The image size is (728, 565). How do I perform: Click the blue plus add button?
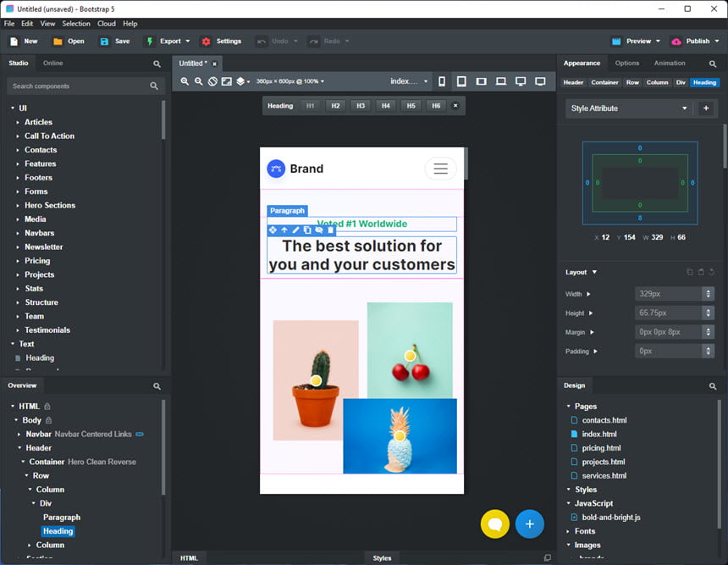click(x=530, y=524)
